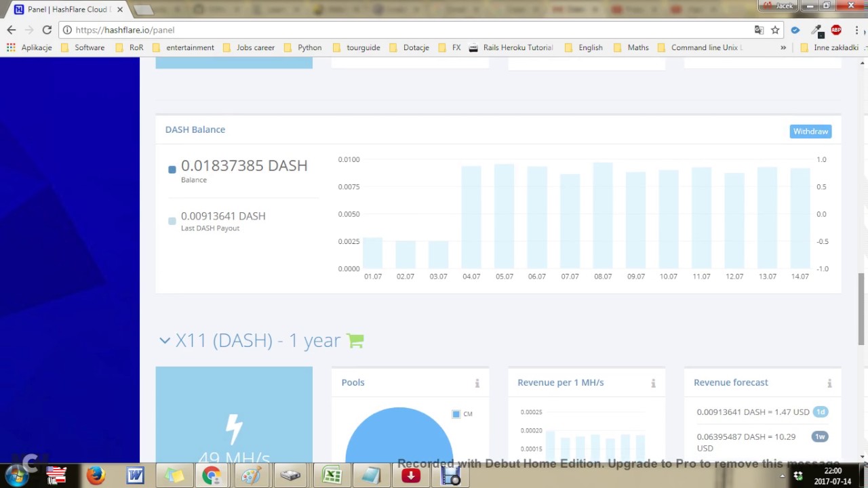Open the color picker eyedropper extension
Screen dimensions: 868x488
tap(816, 30)
